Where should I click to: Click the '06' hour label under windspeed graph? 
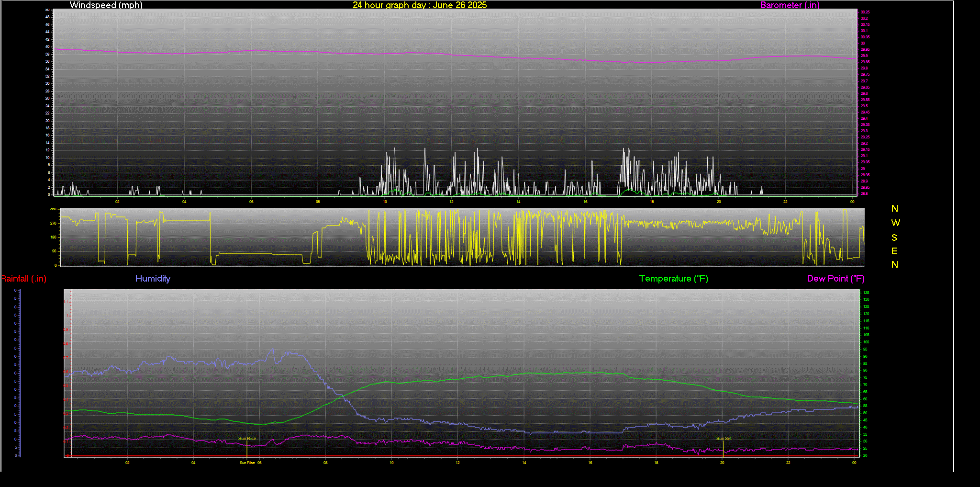[x=251, y=202]
